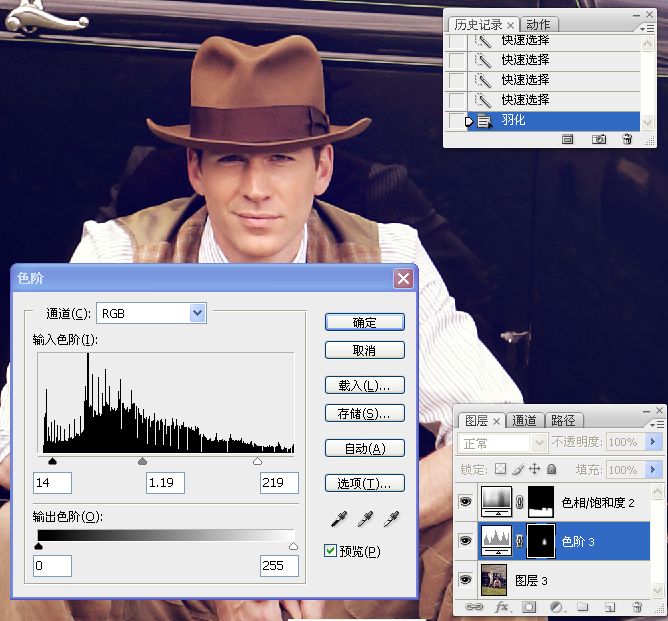The height and width of the screenshot is (621, 668).
Task: Lock all padlock icon in Layers panel
Action: (x=551, y=469)
